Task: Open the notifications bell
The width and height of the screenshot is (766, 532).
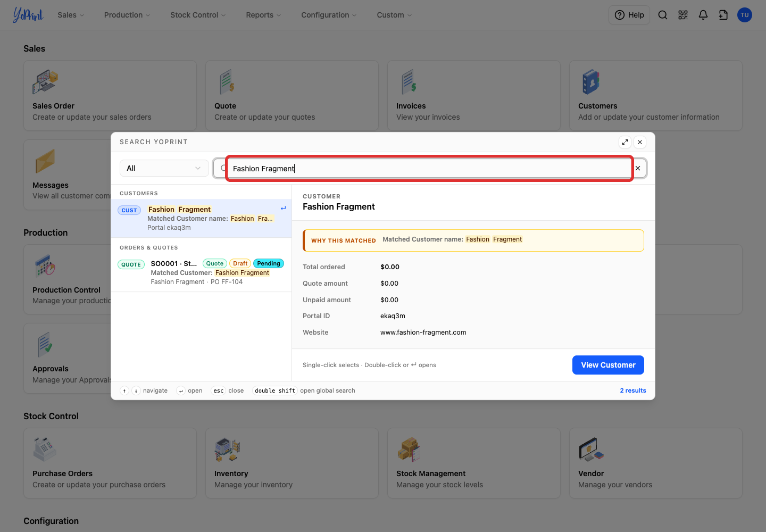Action: pyautogui.click(x=703, y=15)
